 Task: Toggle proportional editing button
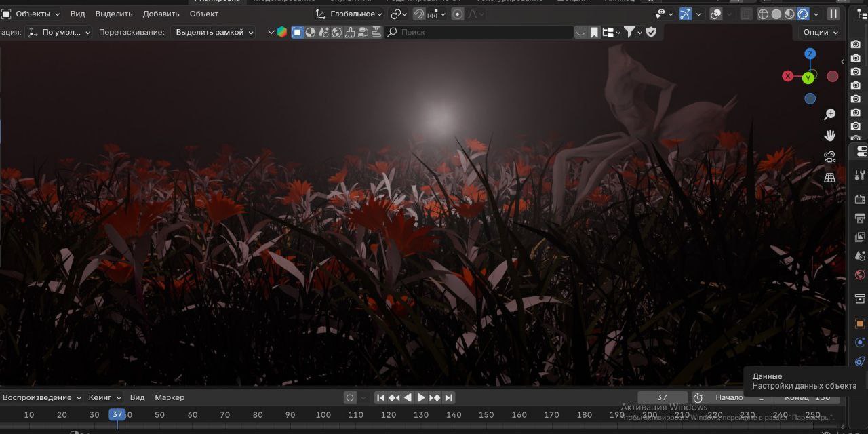pos(458,14)
